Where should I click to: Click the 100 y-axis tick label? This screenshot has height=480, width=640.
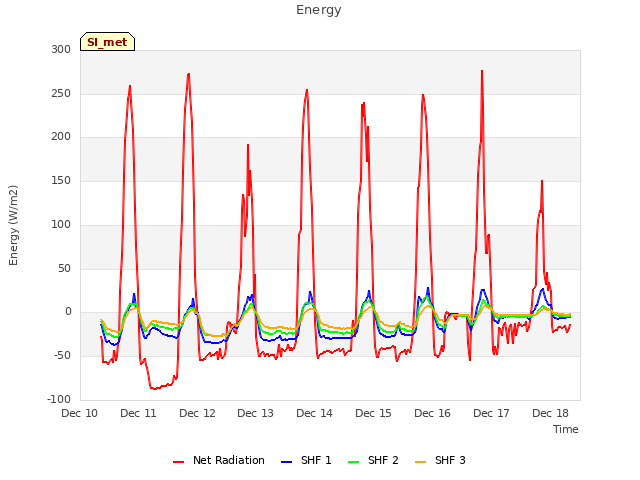pos(61,224)
